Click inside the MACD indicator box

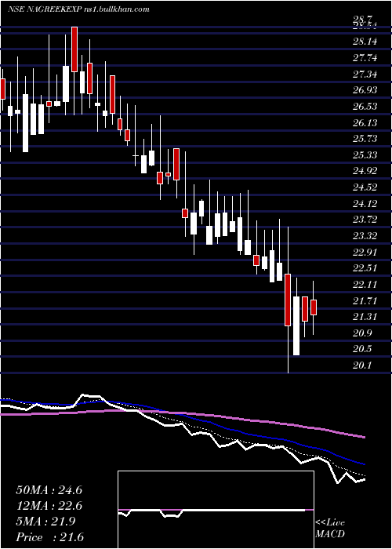click(216, 510)
